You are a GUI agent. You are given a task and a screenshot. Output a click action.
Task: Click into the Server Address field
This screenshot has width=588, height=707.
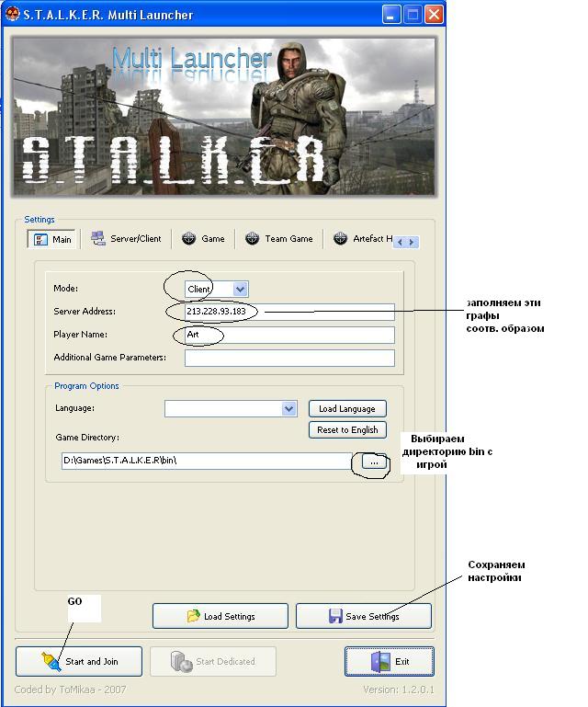click(x=289, y=312)
